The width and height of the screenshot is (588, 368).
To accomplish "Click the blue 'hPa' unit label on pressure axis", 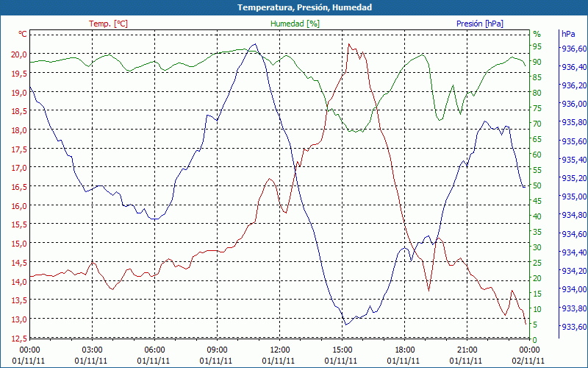I will (568, 34).
